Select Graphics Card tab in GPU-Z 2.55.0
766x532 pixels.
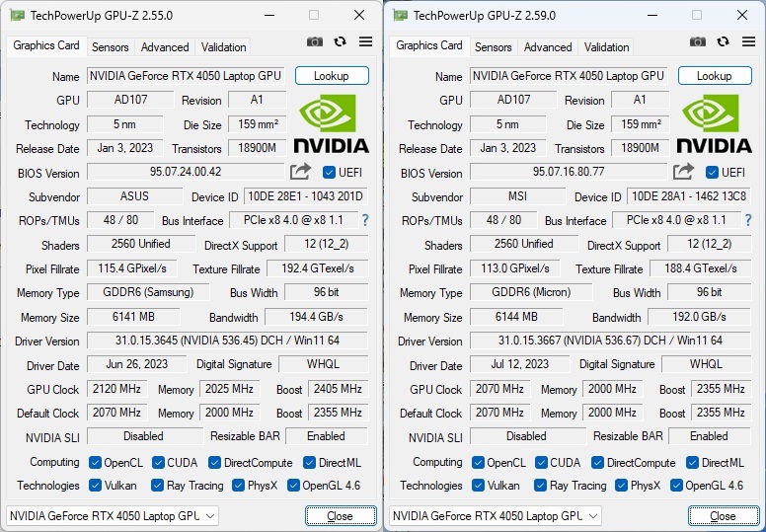[46, 45]
